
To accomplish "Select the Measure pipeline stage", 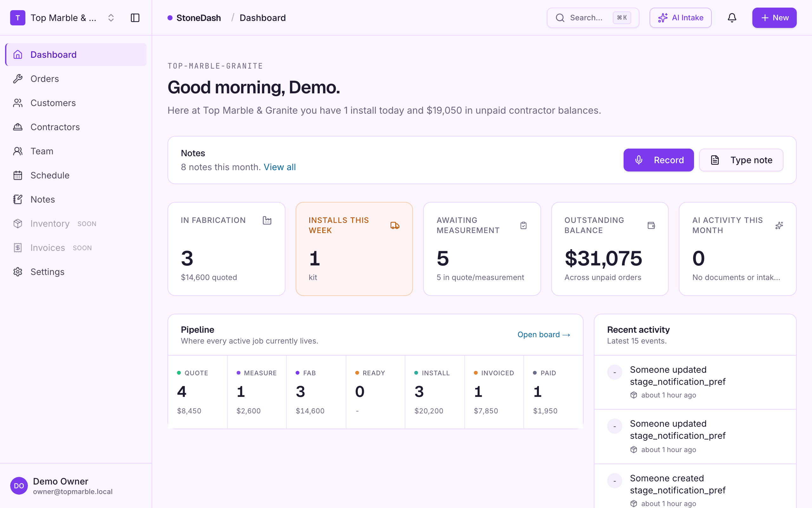I will pyautogui.click(x=257, y=392).
